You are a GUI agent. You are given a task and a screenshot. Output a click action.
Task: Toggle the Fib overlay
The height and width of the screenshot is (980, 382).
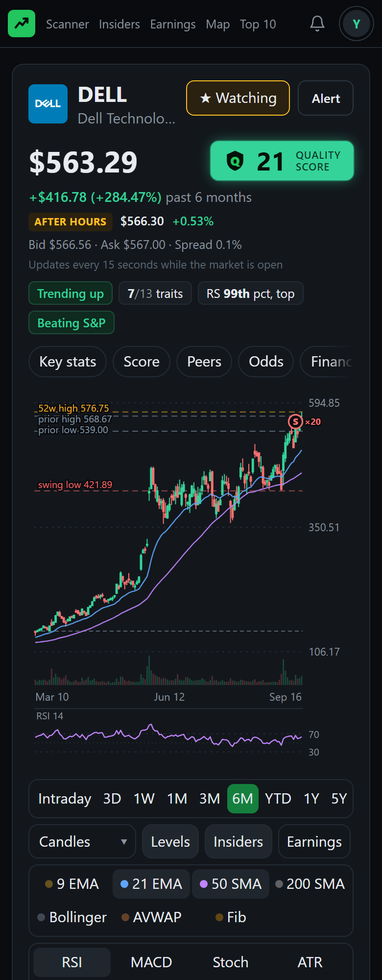pos(231,917)
